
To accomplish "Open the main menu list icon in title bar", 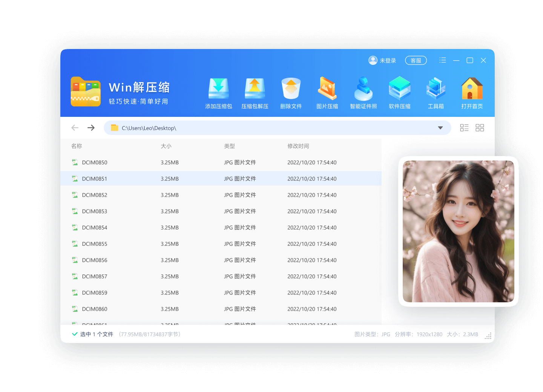I will click(x=443, y=60).
